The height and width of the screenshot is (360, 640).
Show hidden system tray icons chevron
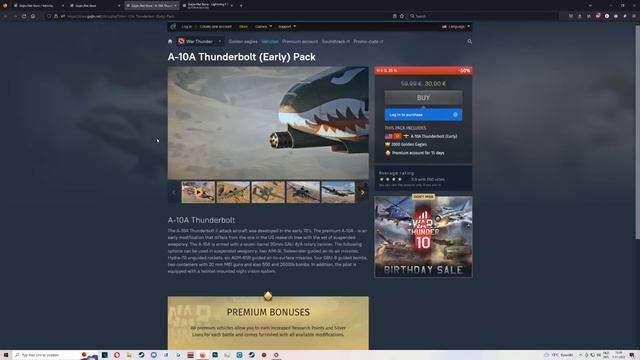(x=581, y=355)
